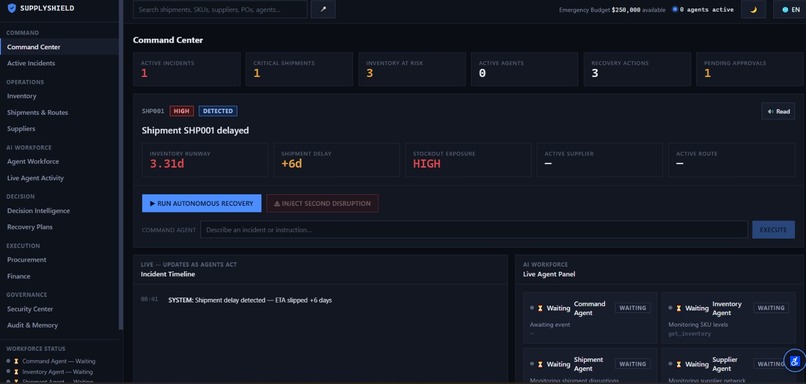
Task: Click hourglass icon on Supplier Agent card
Action: tap(679, 364)
